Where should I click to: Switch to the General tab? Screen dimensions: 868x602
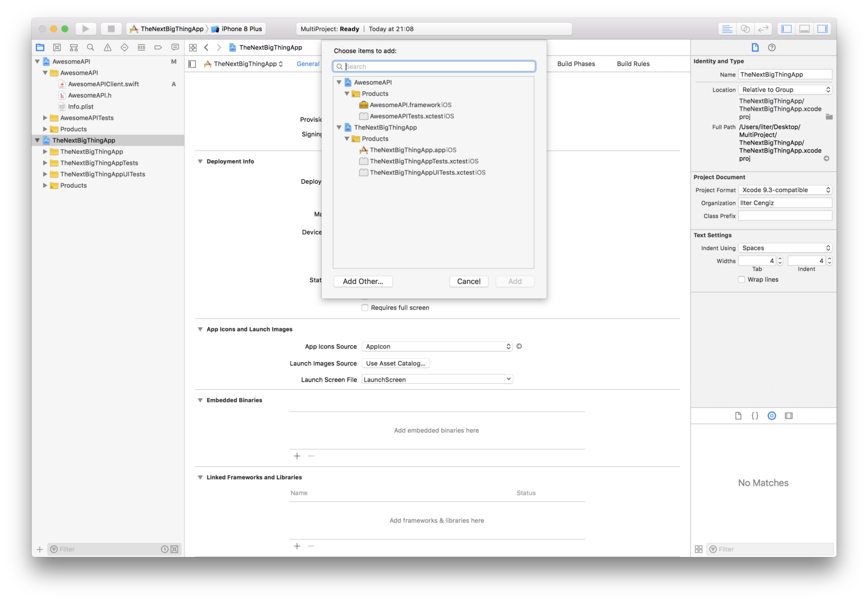click(x=308, y=64)
